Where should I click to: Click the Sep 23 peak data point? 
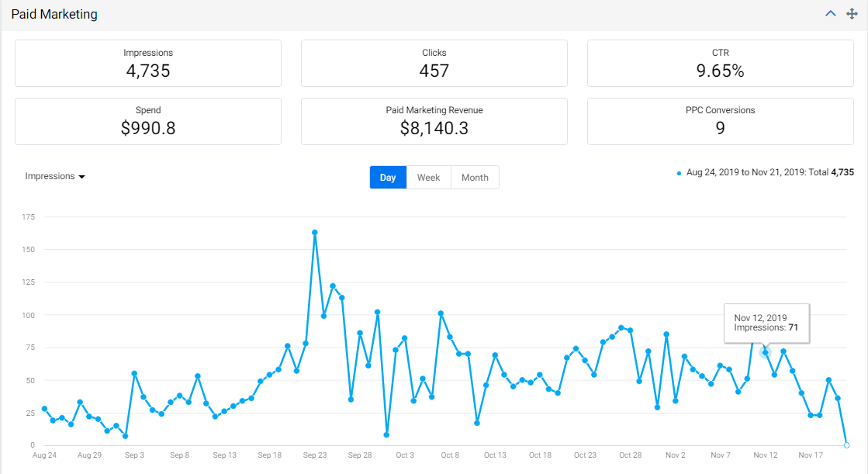click(x=315, y=233)
